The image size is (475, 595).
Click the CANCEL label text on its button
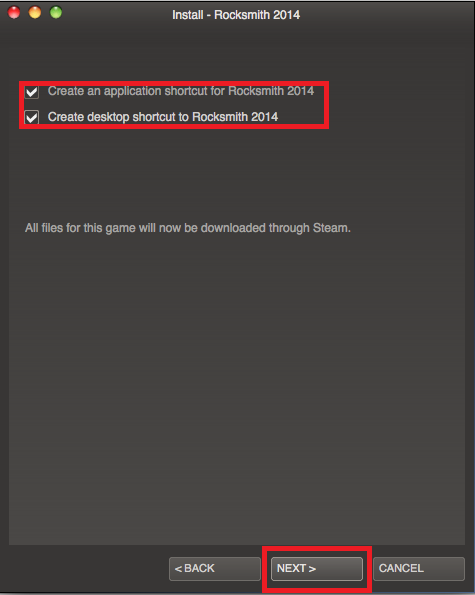[x=401, y=568]
